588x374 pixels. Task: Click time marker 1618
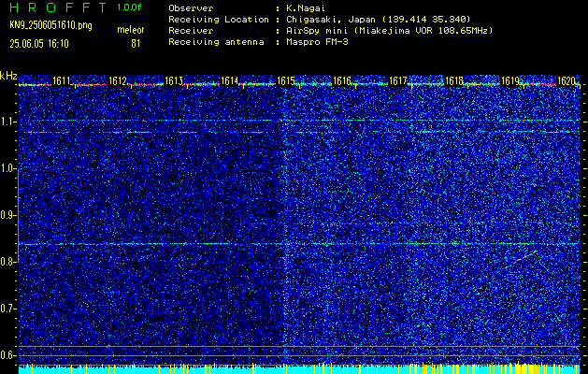coord(454,80)
